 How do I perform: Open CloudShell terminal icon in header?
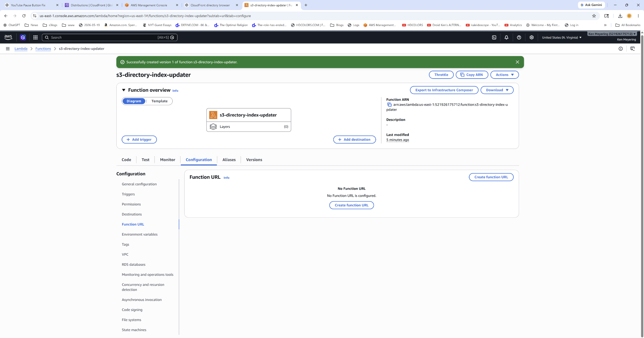(494, 37)
